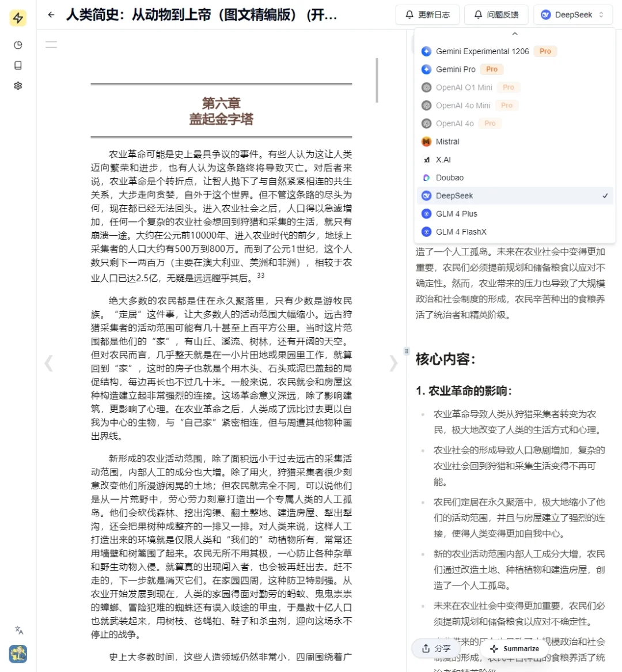622x672 pixels.
Task: Click the DeepSeek logo in header selector
Action: tap(545, 15)
